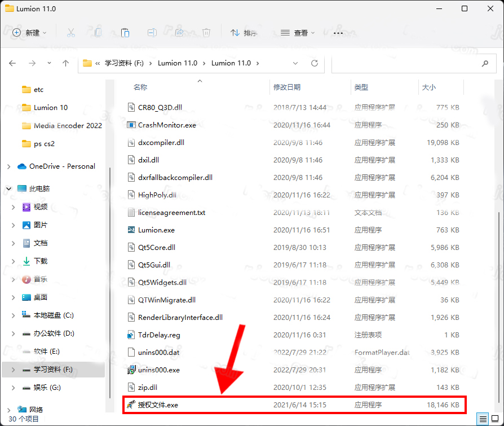Viewport: 504px width, 426px height.
Task: Switch to details view icon at bottom
Action: 483,419
